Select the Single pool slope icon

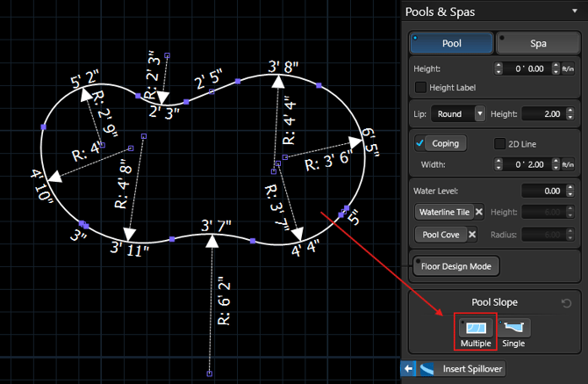pyautogui.click(x=513, y=327)
